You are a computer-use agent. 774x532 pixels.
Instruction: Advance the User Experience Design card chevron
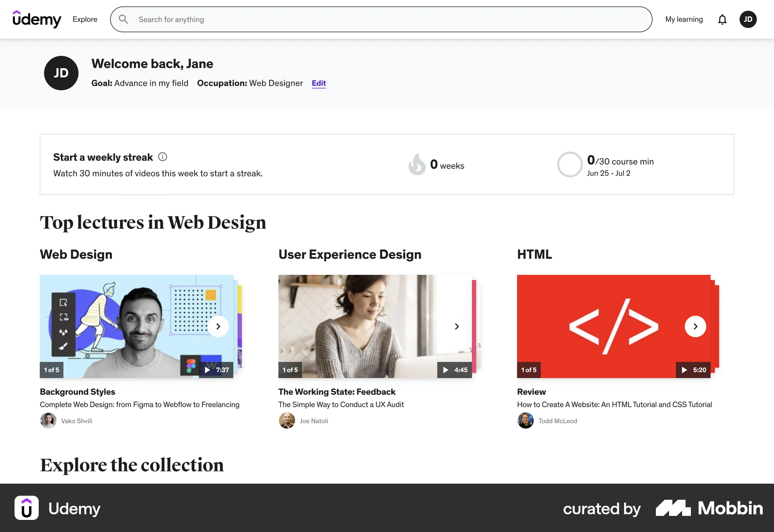pos(457,326)
